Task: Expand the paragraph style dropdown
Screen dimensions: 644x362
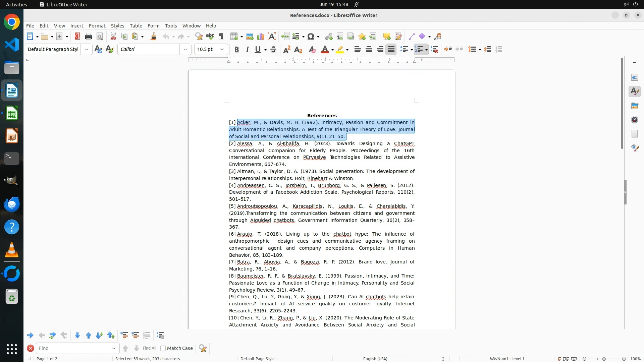Action: [x=86, y=50]
